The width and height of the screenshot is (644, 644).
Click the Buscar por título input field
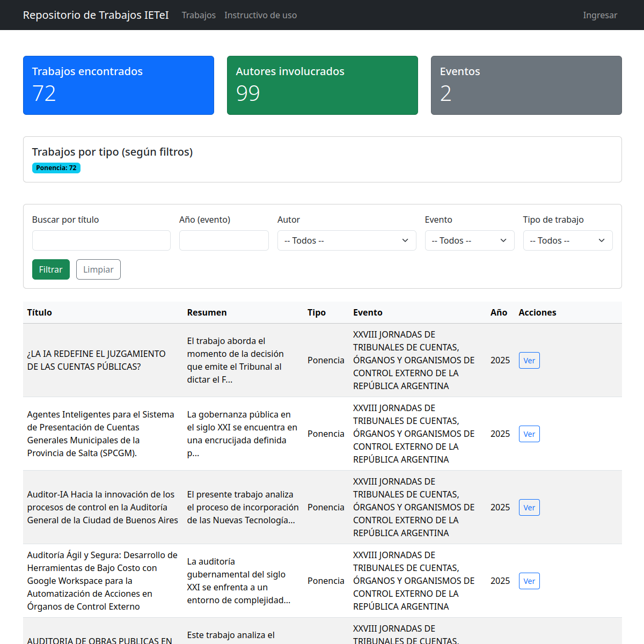pyautogui.click(x=101, y=240)
